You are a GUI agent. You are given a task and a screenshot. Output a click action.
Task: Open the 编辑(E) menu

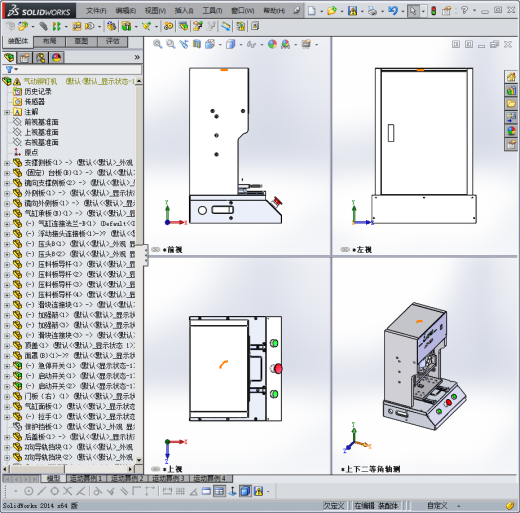point(125,11)
